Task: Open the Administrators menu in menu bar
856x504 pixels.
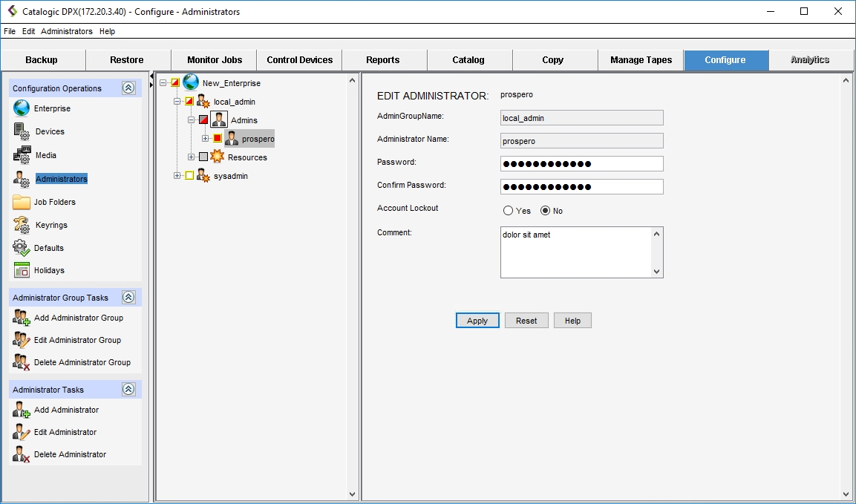Action: click(x=67, y=31)
